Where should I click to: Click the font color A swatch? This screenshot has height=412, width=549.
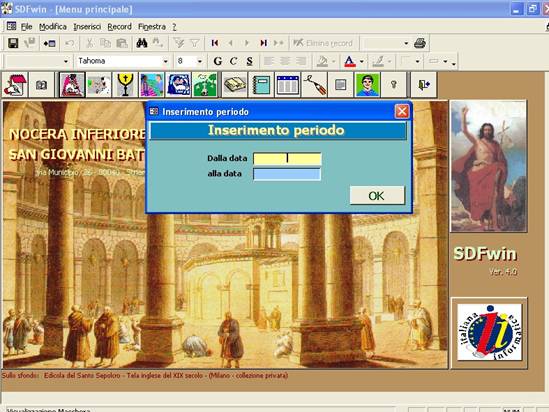pos(350,62)
